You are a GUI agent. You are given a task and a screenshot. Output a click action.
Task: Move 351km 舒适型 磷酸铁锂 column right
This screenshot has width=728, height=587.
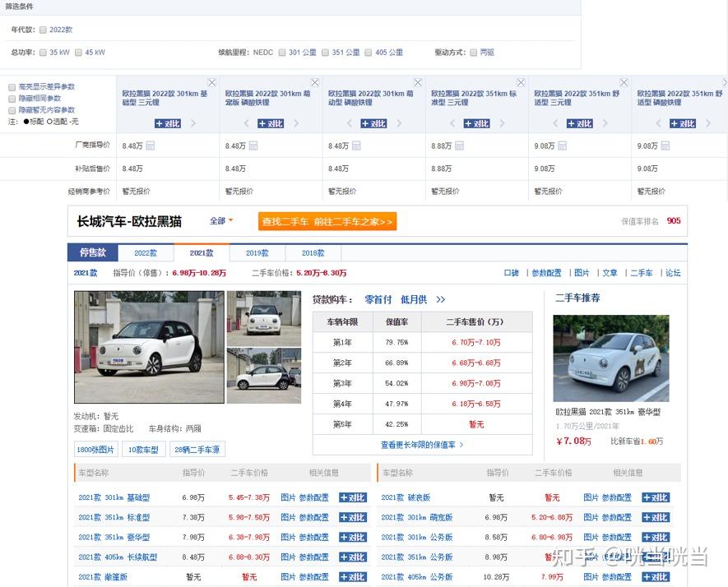(708, 123)
